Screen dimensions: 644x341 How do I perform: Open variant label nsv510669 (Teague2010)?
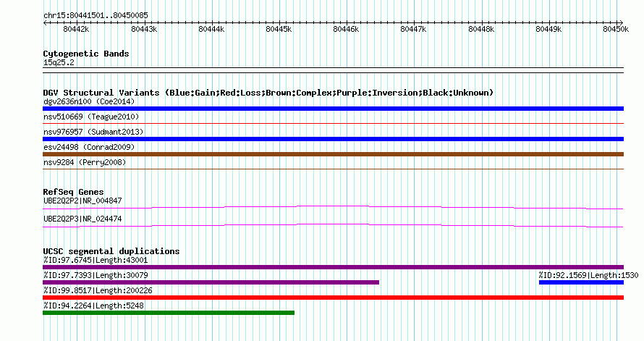tap(91, 117)
